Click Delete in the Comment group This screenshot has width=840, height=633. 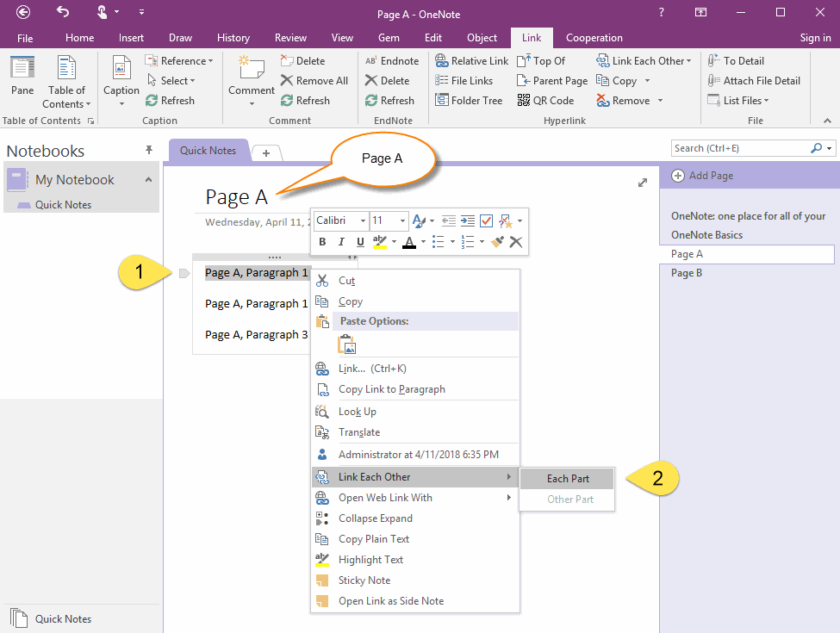302,61
